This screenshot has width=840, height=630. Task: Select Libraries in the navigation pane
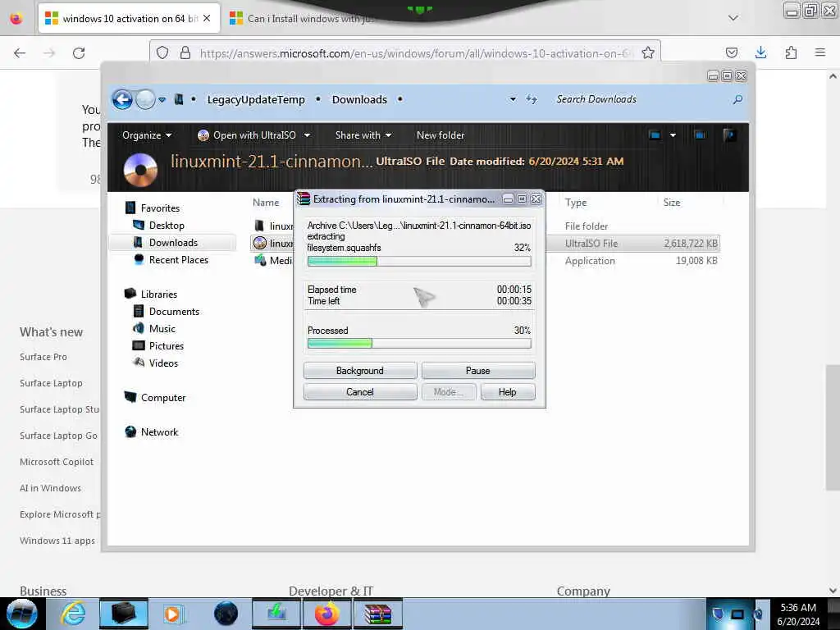click(158, 294)
